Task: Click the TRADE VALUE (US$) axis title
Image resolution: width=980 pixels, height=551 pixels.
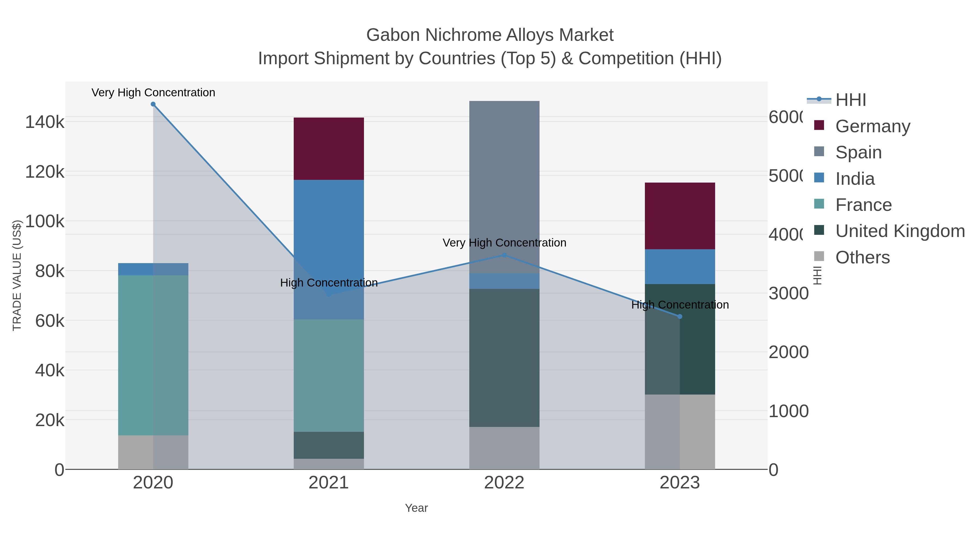Action: tap(17, 275)
